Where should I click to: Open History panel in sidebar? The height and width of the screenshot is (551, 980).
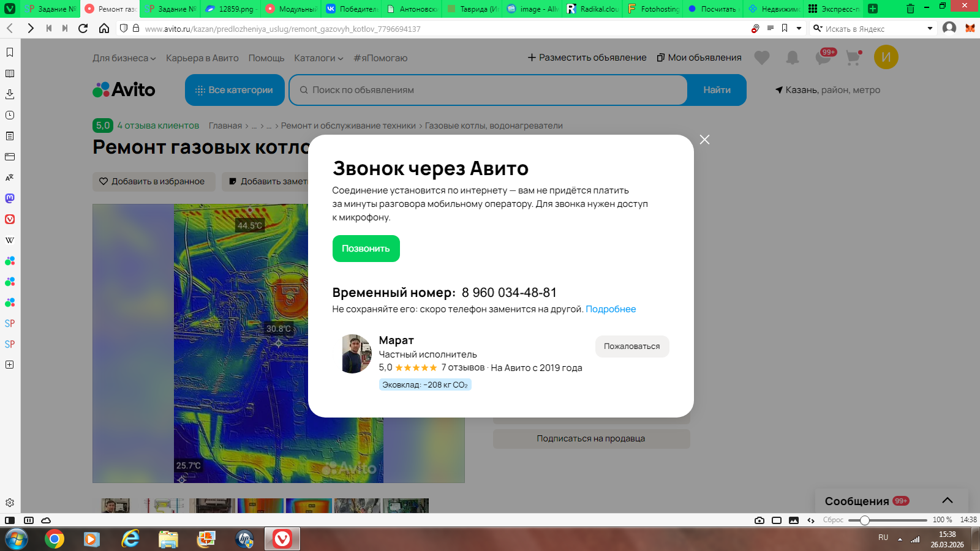point(10,115)
